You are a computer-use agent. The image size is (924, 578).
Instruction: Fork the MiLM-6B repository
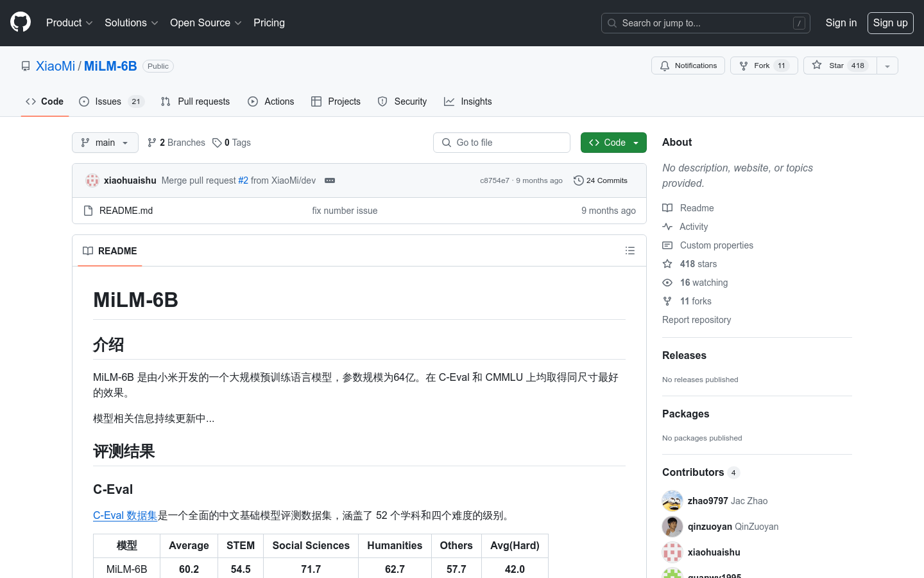(764, 66)
